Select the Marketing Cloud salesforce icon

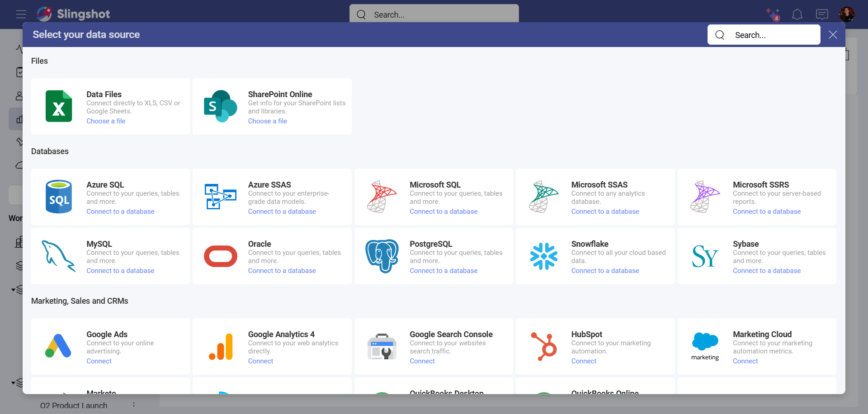tap(705, 347)
